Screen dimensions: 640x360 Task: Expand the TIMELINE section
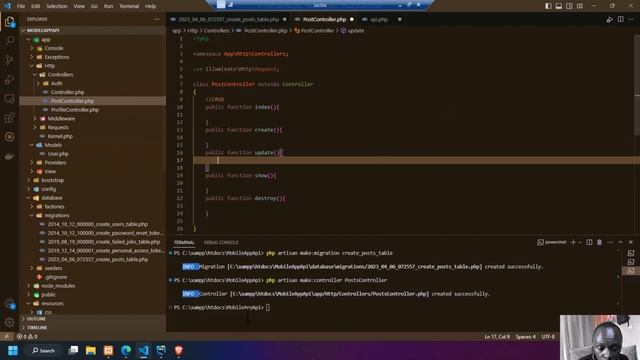coord(37,327)
